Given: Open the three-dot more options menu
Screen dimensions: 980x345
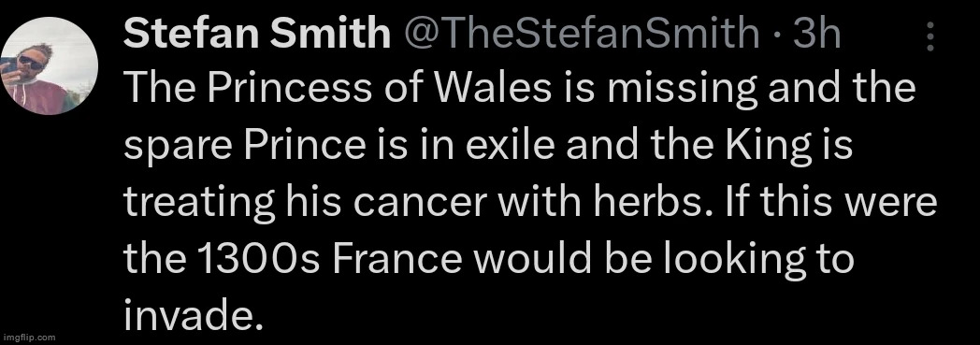Looking at the screenshot, I should (x=930, y=36).
